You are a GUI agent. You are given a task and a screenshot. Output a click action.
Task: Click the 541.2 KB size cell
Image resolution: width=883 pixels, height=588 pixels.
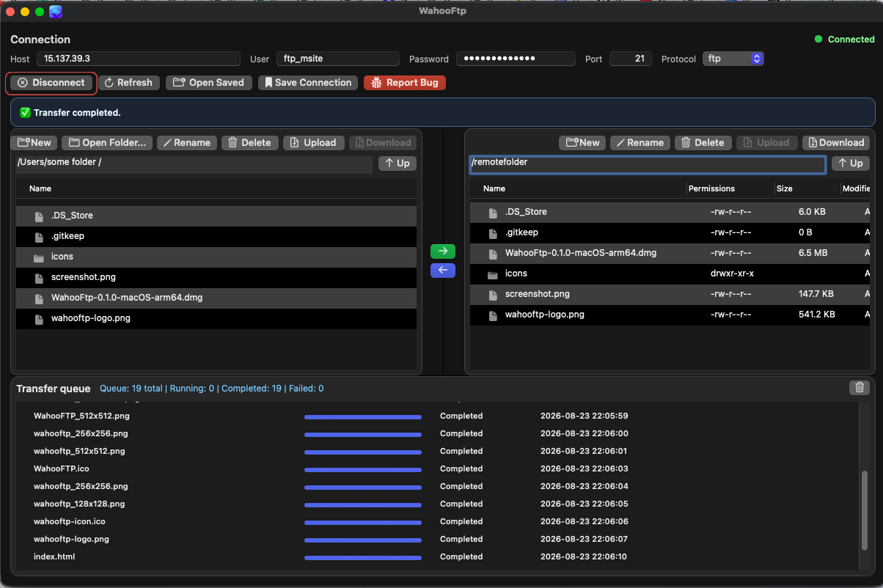point(816,315)
